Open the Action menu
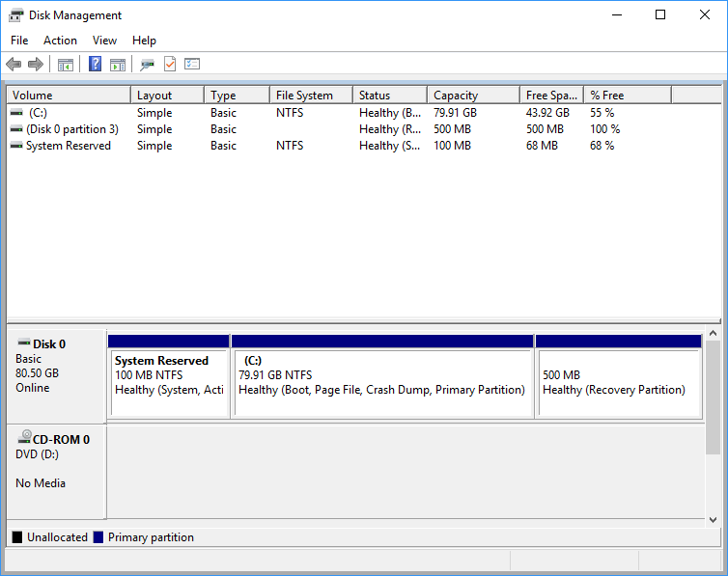 click(x=61, y=41)
